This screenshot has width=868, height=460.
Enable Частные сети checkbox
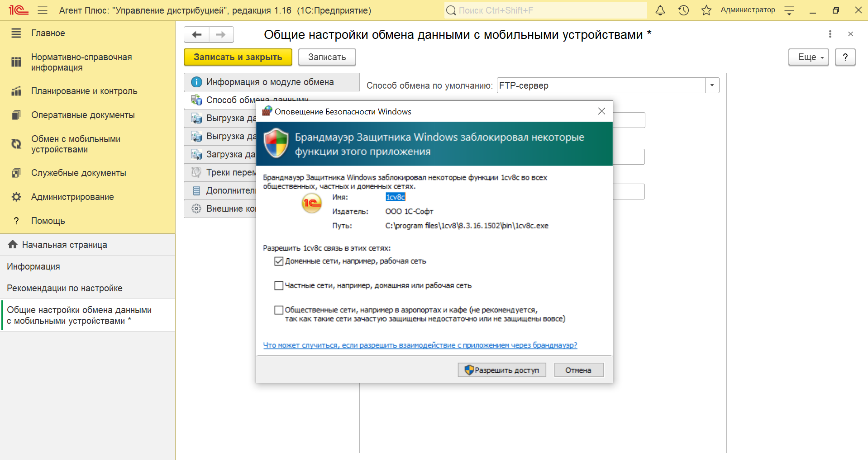click(279, 285)
